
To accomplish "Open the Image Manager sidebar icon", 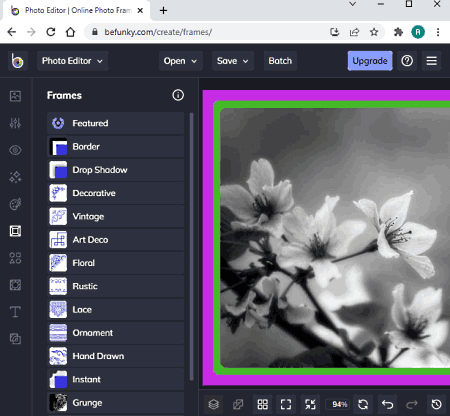I will (x=15, y=96).
